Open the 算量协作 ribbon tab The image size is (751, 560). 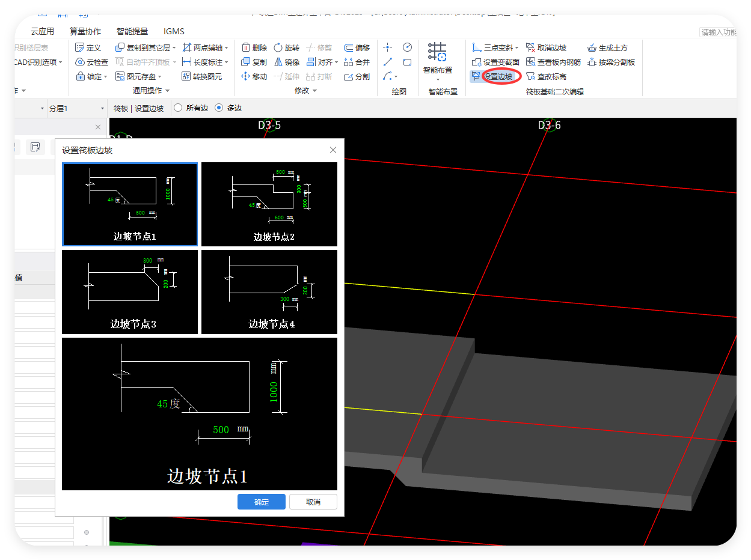(85, 31)
